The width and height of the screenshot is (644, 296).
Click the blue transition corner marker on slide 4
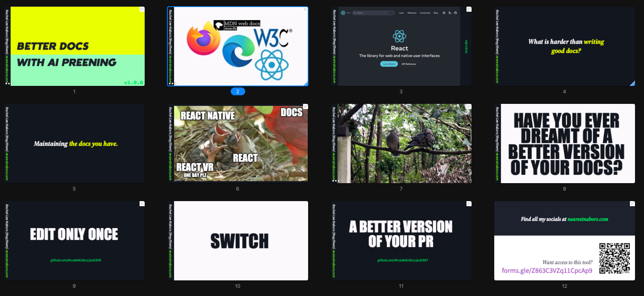pyautogui.click(x=632, y=83)
